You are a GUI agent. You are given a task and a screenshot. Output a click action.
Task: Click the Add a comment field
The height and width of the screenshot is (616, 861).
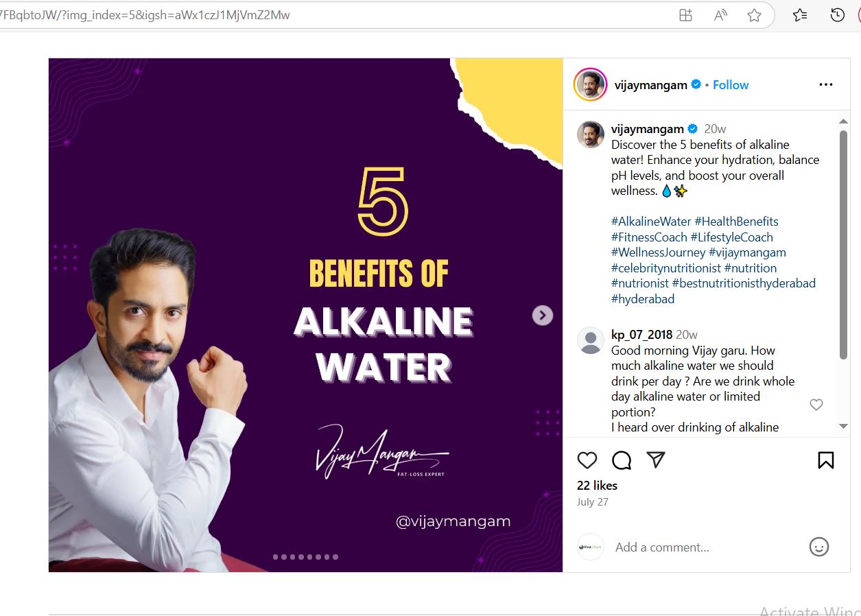point(700,547)
